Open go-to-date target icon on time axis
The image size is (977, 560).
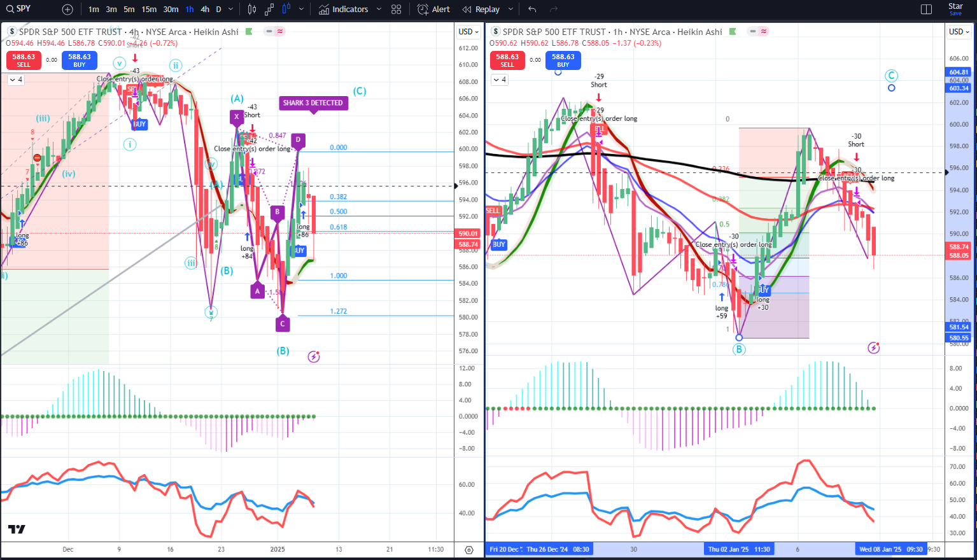(469, 550)
